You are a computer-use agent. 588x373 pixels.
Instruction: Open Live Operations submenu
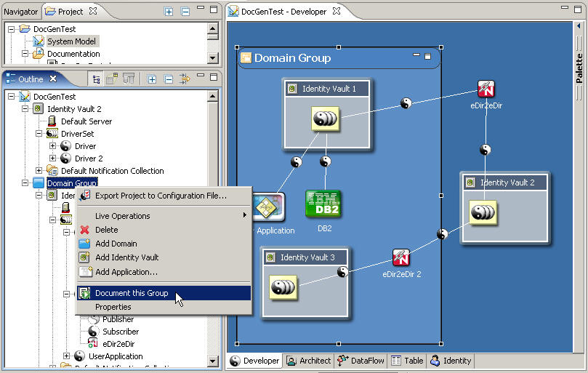point(164,216)
